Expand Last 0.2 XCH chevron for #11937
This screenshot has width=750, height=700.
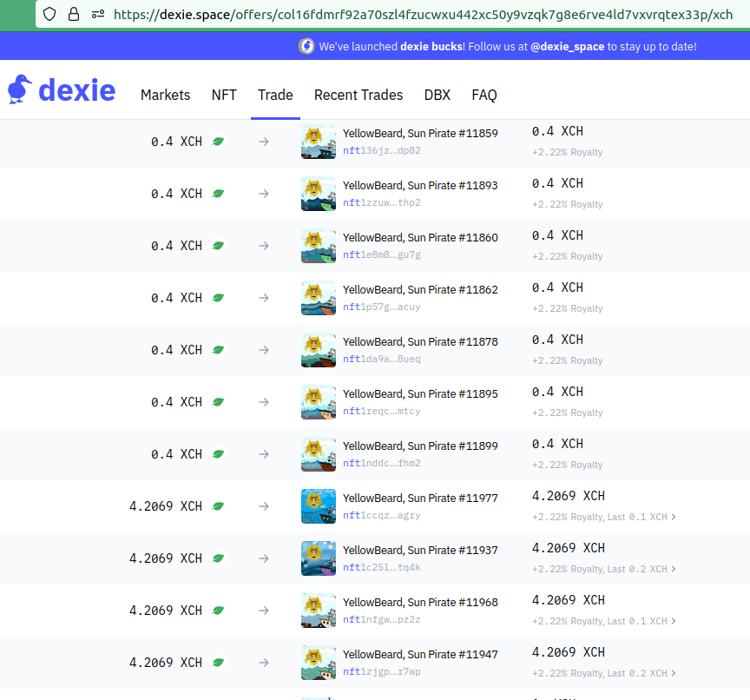tap(674, 570)
